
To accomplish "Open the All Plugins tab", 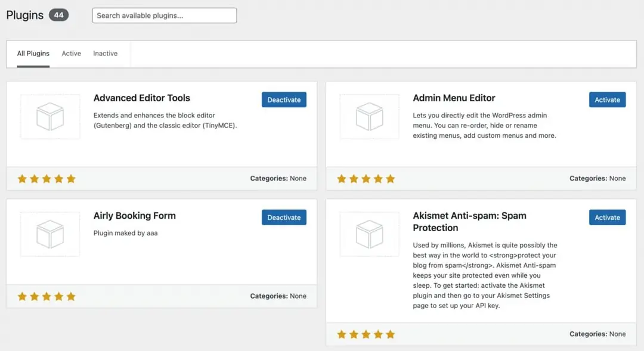I will click(x=33, y=53).
